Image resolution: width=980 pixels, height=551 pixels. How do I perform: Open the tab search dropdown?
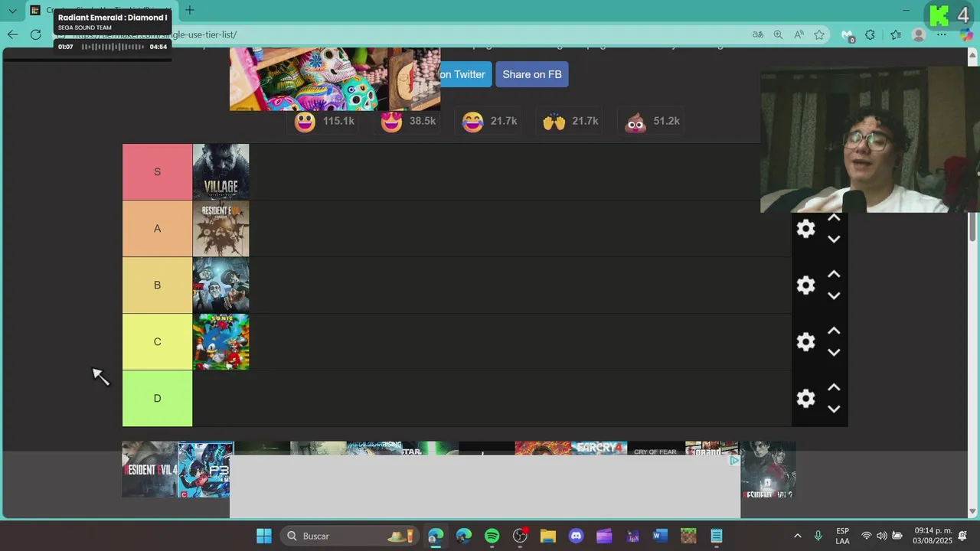(x=12, y=11)
